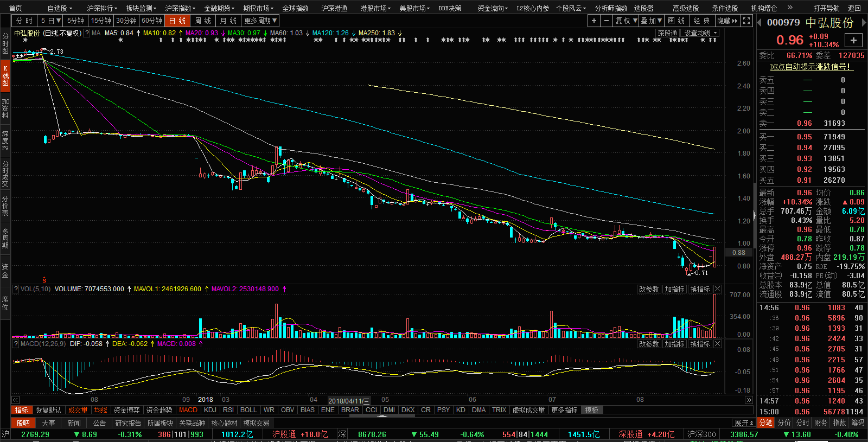Go to next stock with right arrow
868x442 pixels.
click(x=863, y=22)
